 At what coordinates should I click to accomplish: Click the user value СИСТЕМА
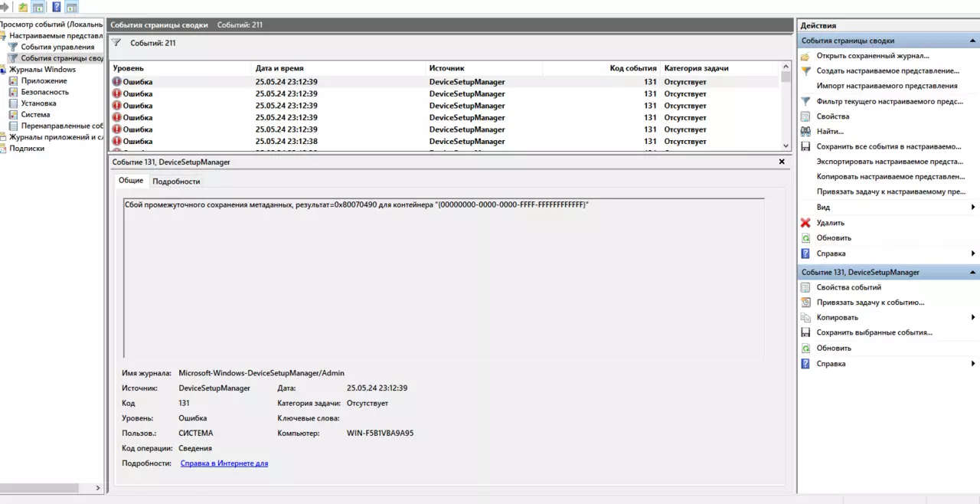pos(196,434)
